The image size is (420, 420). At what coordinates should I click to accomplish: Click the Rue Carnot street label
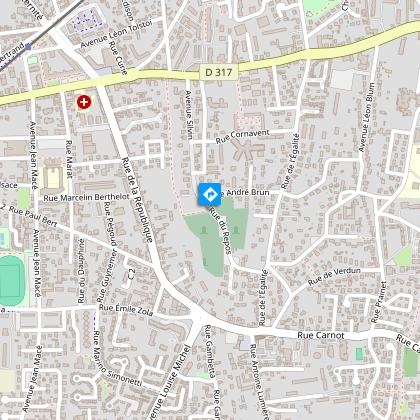(321, 335)
